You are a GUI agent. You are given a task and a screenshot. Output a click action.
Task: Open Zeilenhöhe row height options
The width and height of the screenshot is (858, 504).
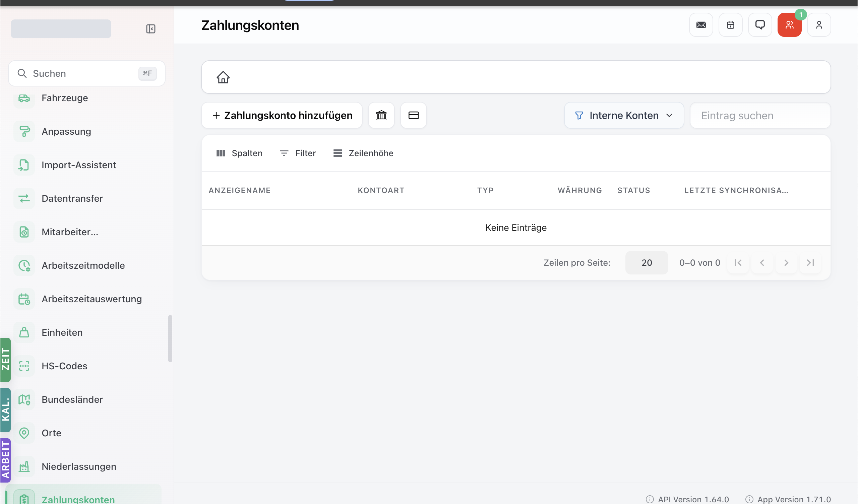(363, 153)
